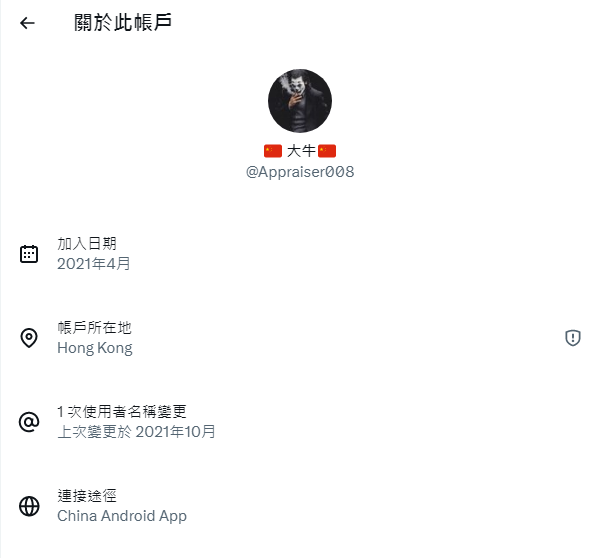This screenshot has width=598, height=558.
Task: Click the 加入日期 label
Action: pos(87,244)
